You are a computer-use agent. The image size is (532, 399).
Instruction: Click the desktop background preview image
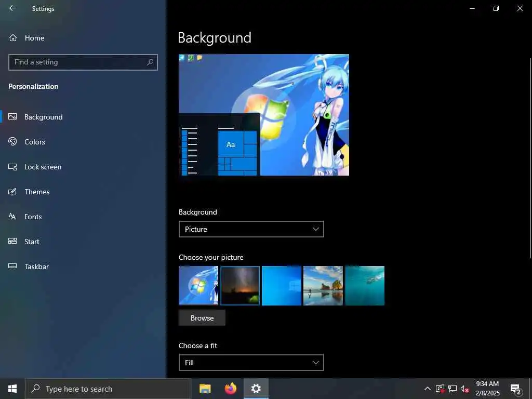263,115
